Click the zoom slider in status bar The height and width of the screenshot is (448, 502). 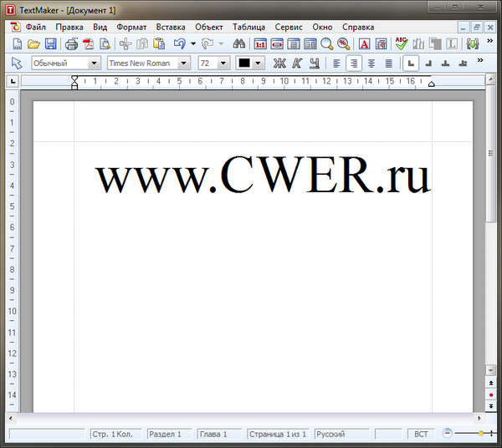[469, 434]
